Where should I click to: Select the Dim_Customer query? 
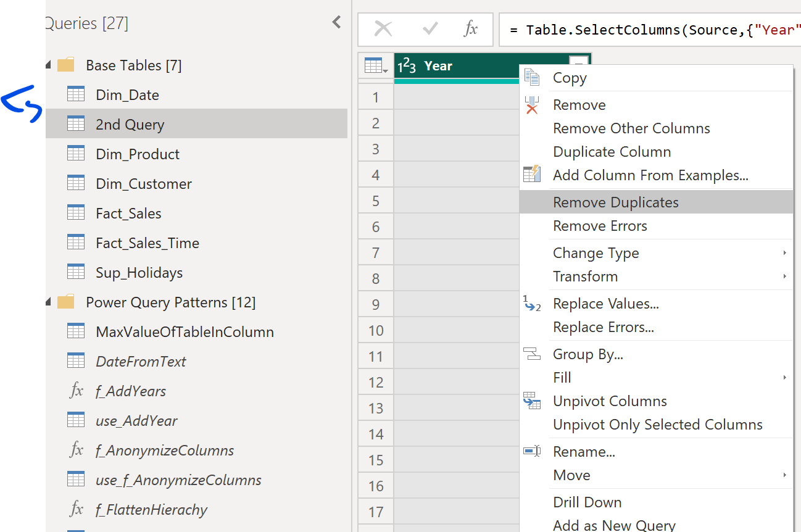coord(196,183)
